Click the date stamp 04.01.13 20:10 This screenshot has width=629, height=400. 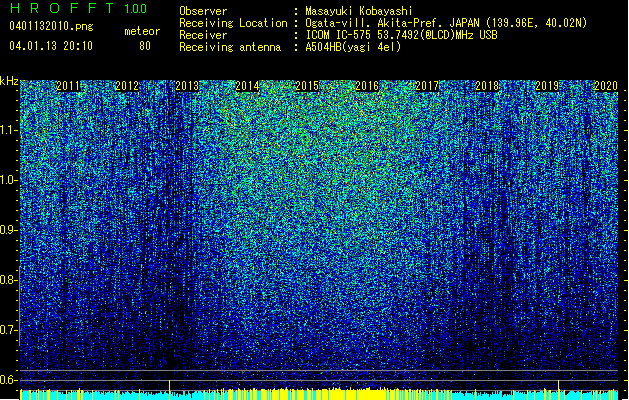pyautogui.click(x=51, y=46)
